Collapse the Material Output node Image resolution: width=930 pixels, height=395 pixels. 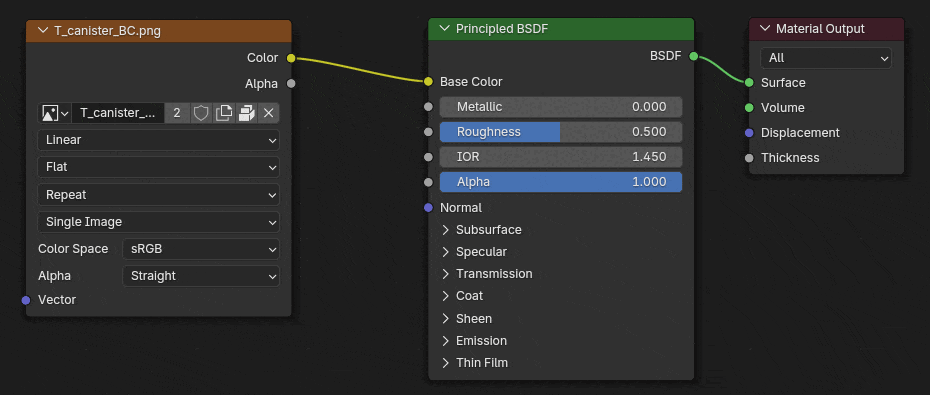[765, 28]
